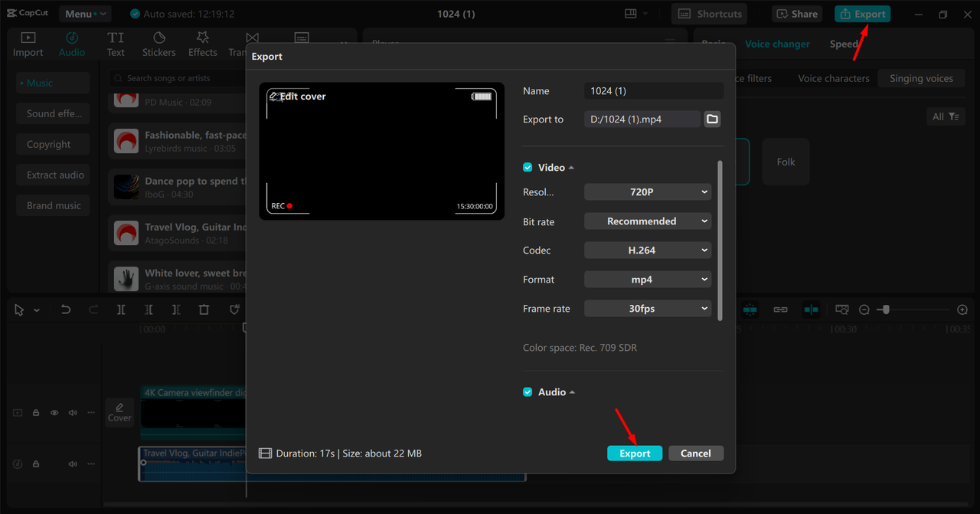Mute the audio track speaker icon
Viewport: 980px width, 514px height.
click(73, 464)
